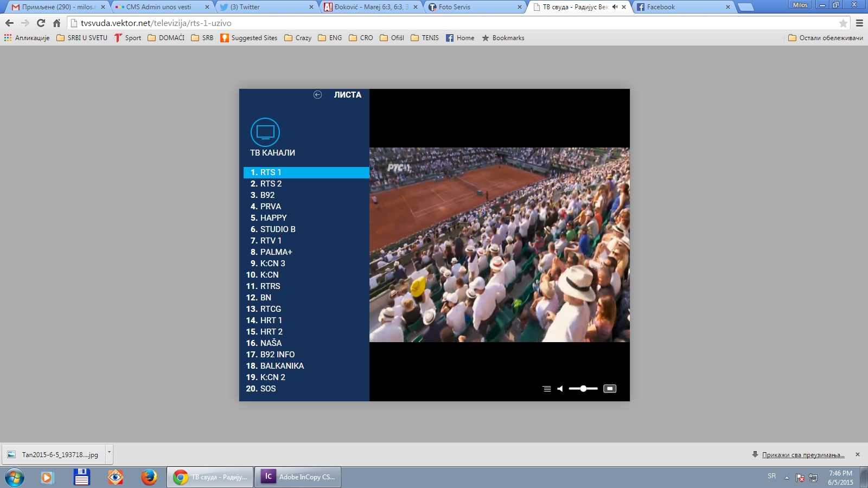Screen dimensions: 868x488
Task: Mute the tab via its speaker icon
Action: click(615, 7)
